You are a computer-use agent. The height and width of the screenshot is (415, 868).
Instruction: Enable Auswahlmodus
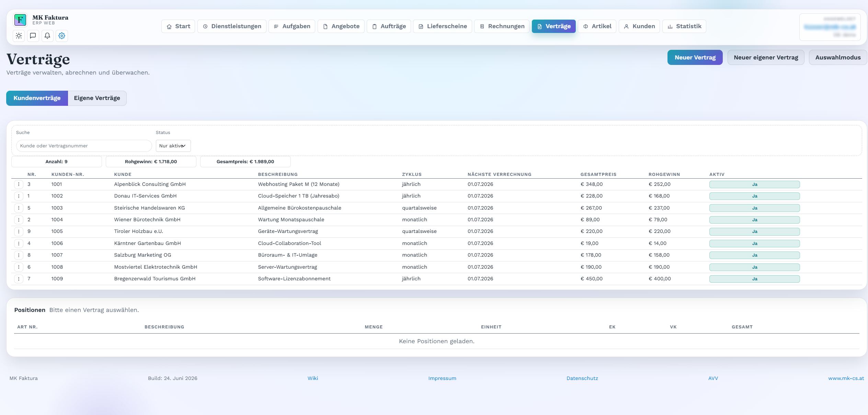tap(838, 58)
